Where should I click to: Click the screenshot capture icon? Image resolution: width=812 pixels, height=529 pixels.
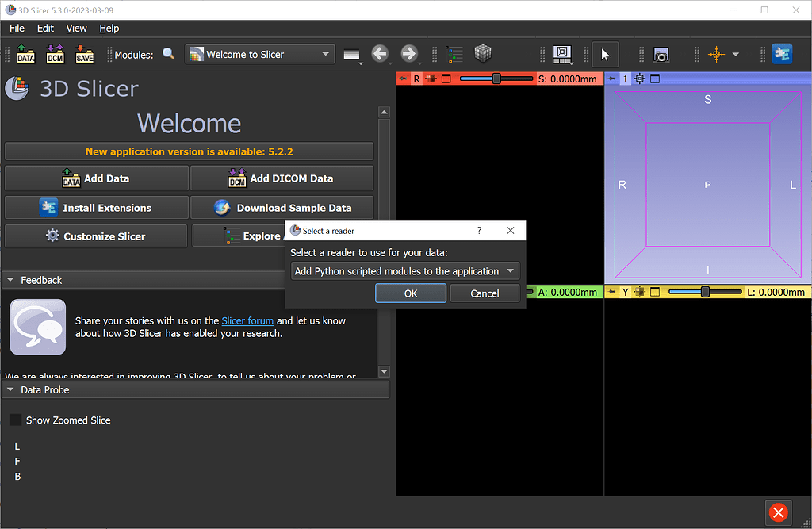pyautogui.click(x=661, y=54)
